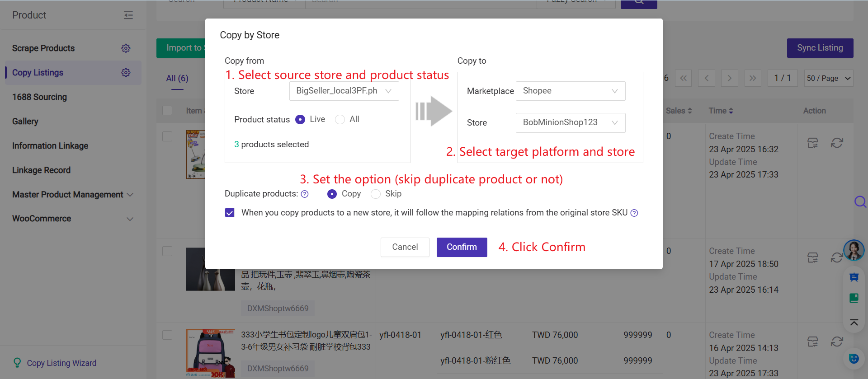Click Copy Listing Wizard lightbulb icon
This screenshot has height=379, width=868.
[17, 363]
